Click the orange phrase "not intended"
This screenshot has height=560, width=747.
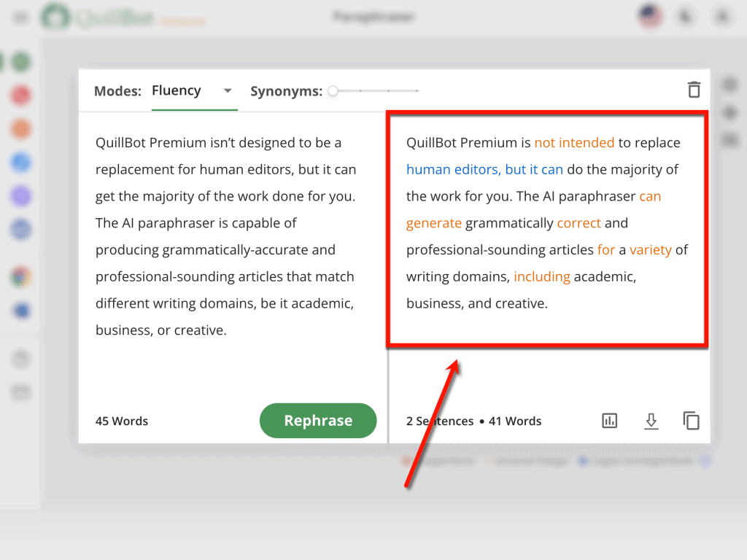click(574, 143)
